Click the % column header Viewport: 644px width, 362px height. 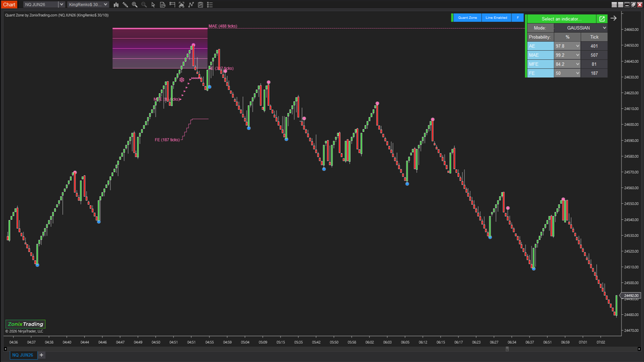click(567, 37)
